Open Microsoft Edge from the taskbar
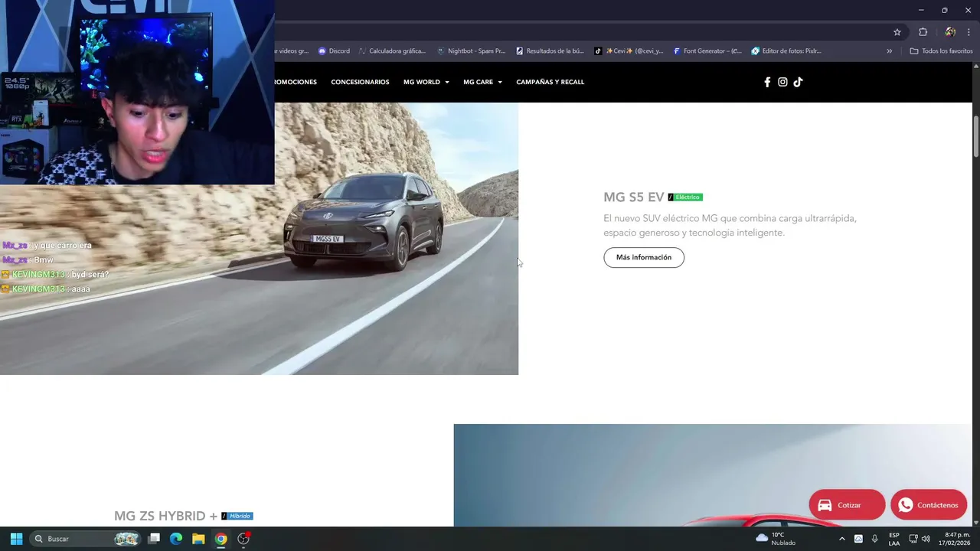The width and height of the screenshot is (980, 551). (x=176, y=539)
